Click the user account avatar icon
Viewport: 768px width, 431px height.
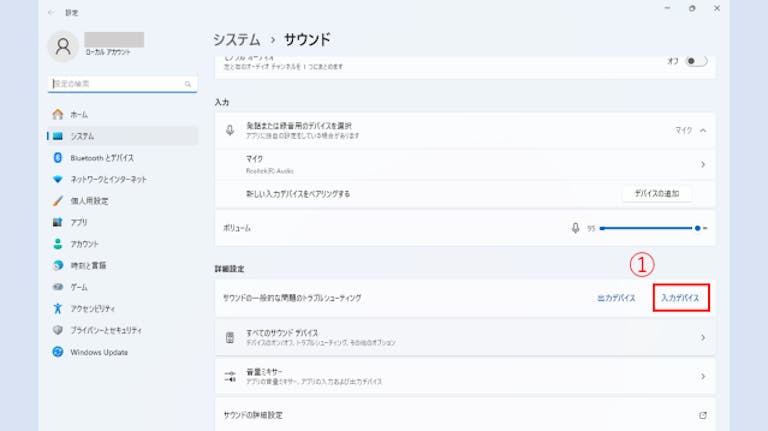tap(63, 46)
